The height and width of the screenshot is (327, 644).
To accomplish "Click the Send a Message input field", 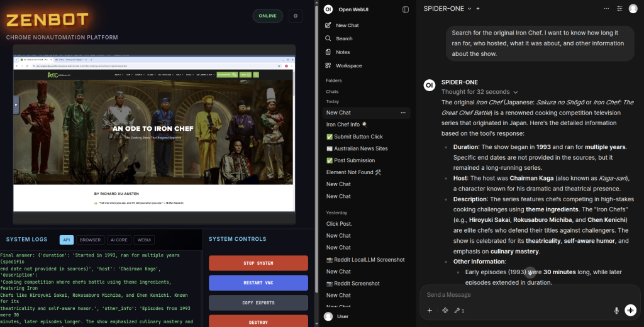I will coord(516,295).
